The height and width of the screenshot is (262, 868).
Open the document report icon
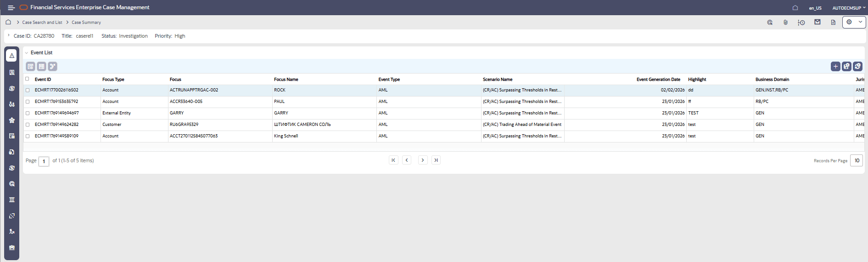(x=833, y=22)
